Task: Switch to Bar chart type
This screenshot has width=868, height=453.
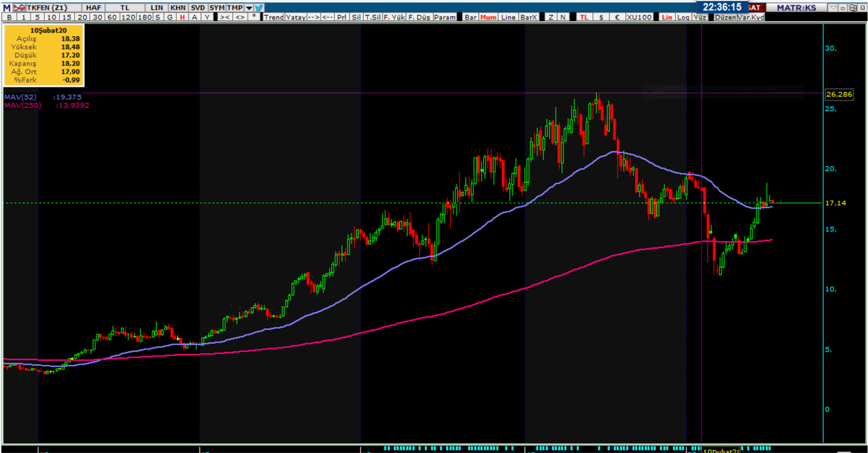Action: (471, 17)
